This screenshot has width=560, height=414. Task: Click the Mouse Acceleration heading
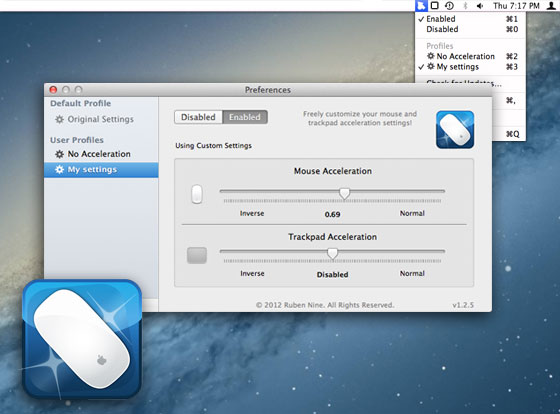(x=333, y=171)
